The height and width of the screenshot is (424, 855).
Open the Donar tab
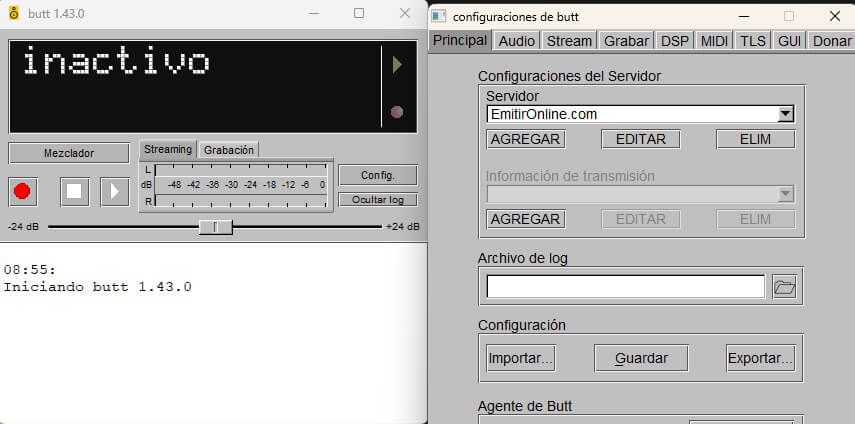tap(831, 41)
